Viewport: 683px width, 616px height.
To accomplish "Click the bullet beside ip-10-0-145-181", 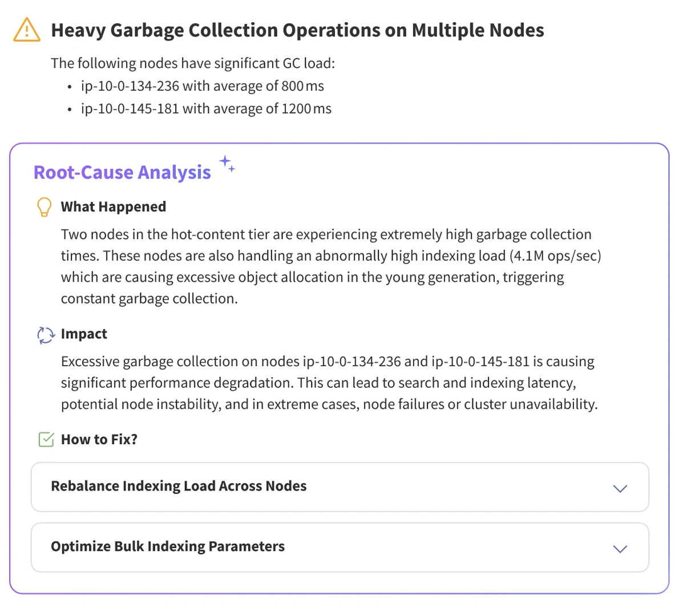I will pos(70,109).
